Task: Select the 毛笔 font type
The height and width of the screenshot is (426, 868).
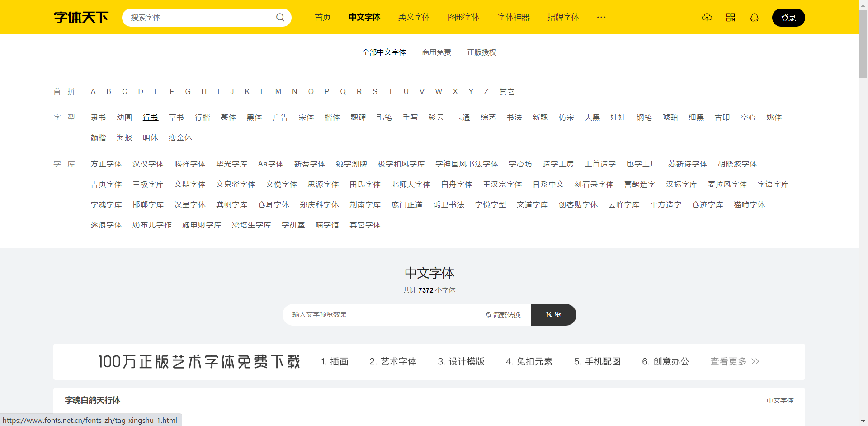Action: pyautogui.click(x=384, y=118)
